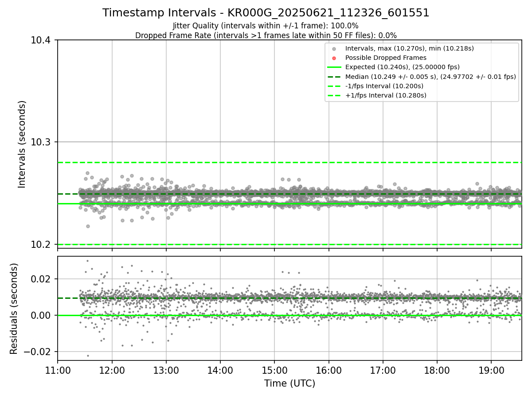This screenshot has width=532, height=399.
Task: Click the plot title 'Timestamp Intervals - KR000G_20250621_112326_601551'
Action: coord(266,13)
